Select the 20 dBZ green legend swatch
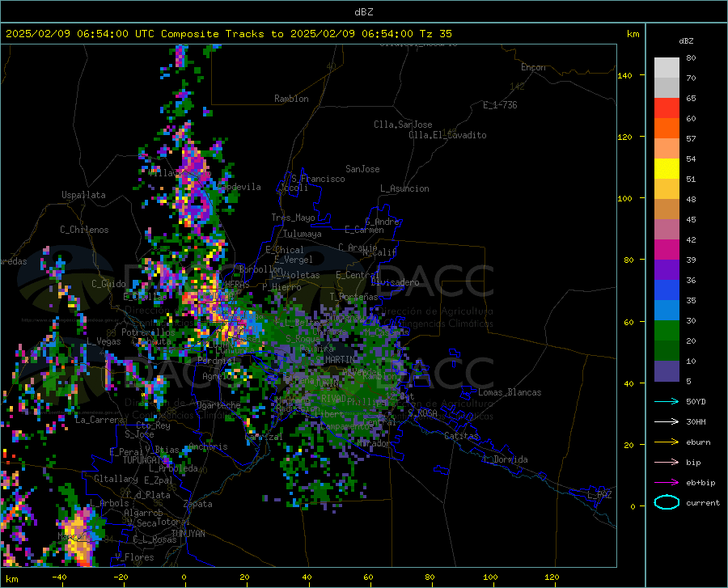 click(667, 331)
